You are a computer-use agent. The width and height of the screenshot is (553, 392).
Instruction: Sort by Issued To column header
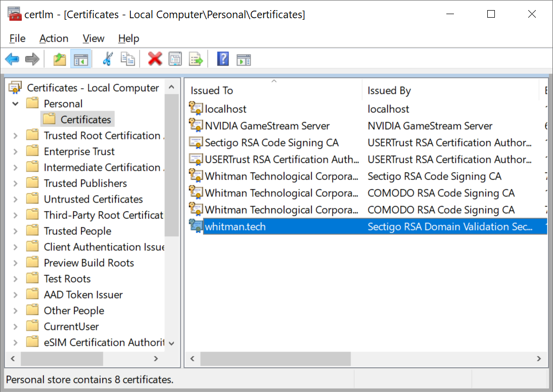(x=274, y=90)
